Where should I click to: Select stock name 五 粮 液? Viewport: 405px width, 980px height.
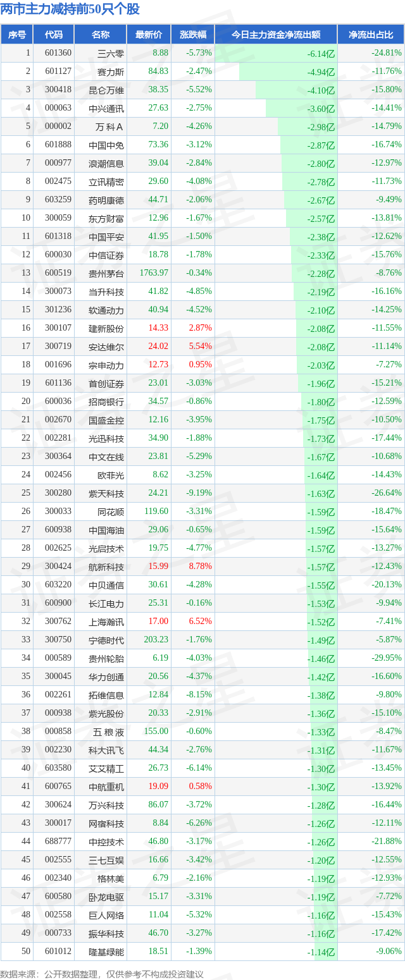108,732
